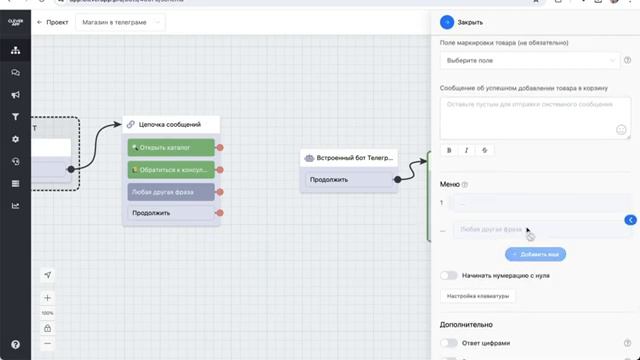Screen dimensions: 640x360
Task: Click the Закрыть label to close panel
Action: coord(470,22)
